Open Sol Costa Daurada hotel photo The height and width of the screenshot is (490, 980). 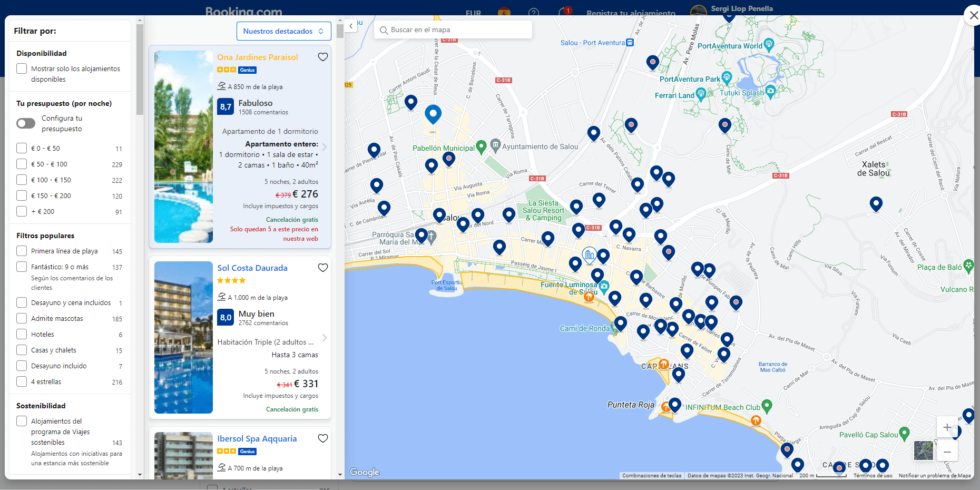(183, 337)
